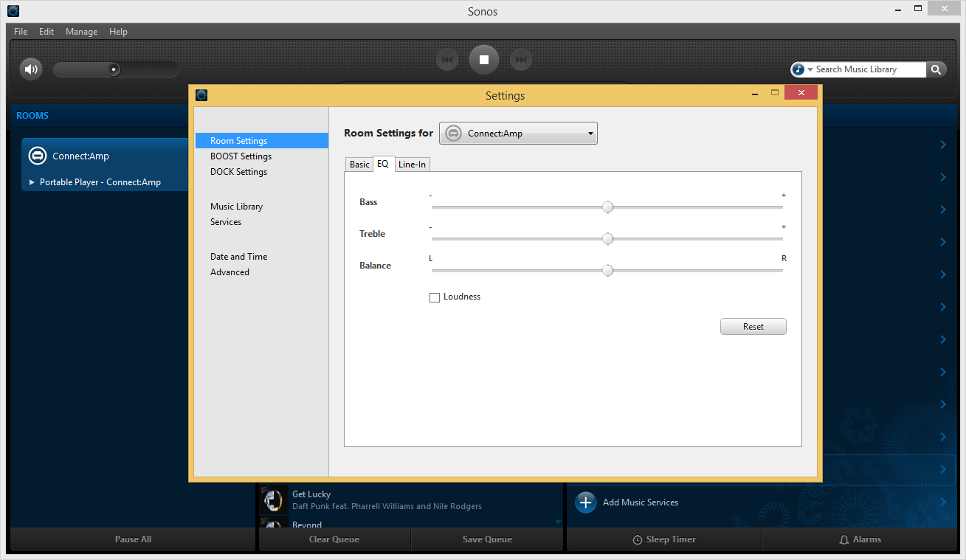Skip to the previous track
This screenshot has height=560, width=966.
pyautogui.click(x=447, y=60)
